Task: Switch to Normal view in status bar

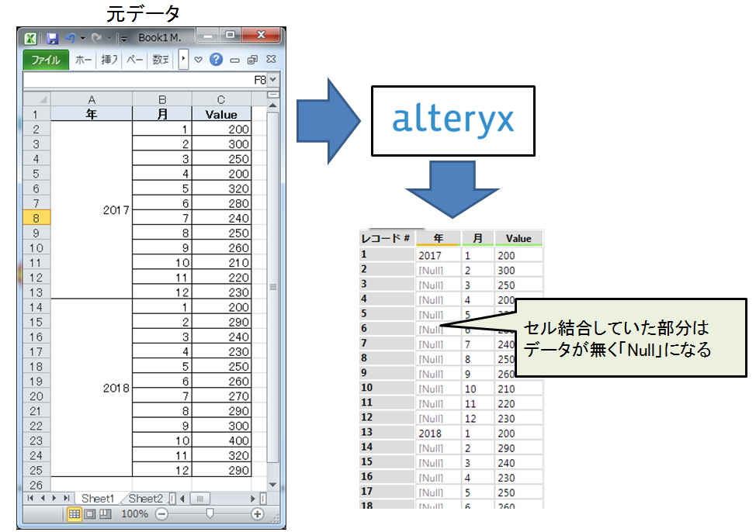Action: [75, 514]
